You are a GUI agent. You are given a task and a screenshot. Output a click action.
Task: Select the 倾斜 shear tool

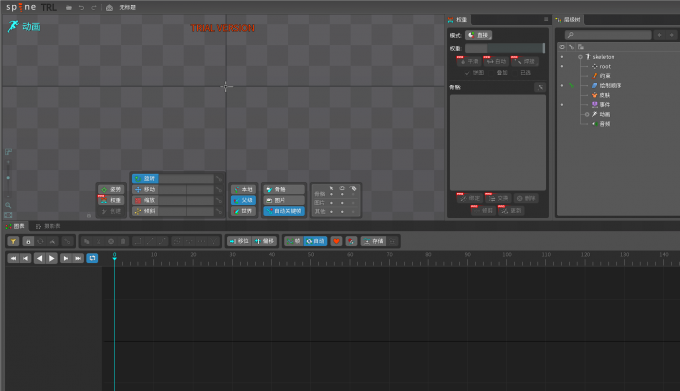click(x=145, y=211)
